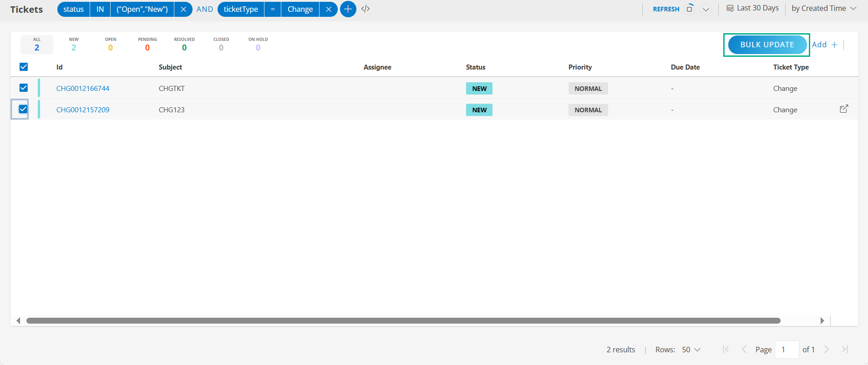868x365 pixels.
Task: Go to the last page icon
Action: pos(845,349)
